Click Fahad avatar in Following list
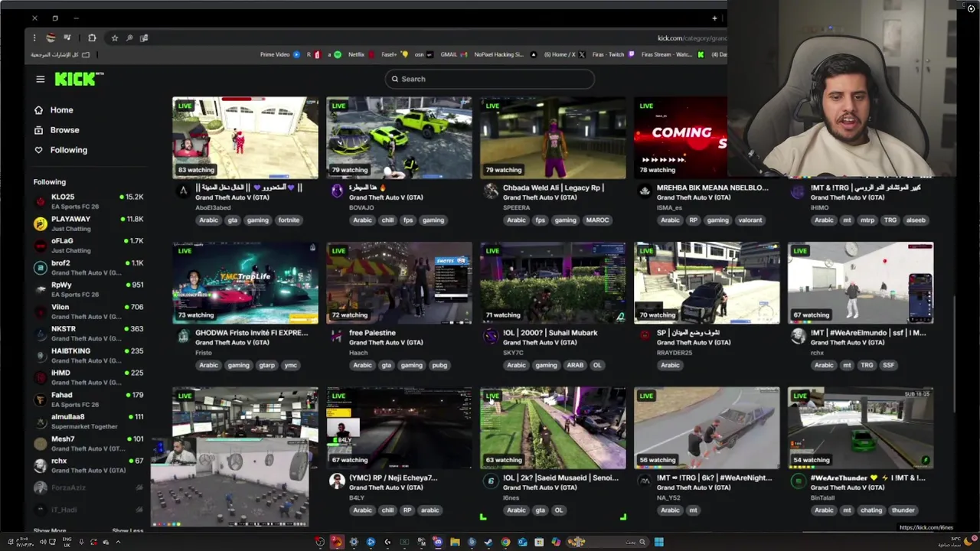980x551 pixels. pos(41,399)
